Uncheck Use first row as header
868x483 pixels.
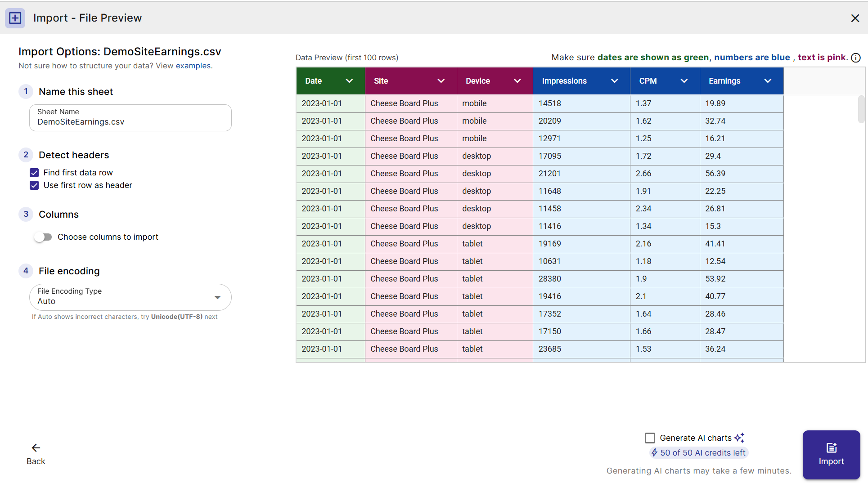[34, 185]
